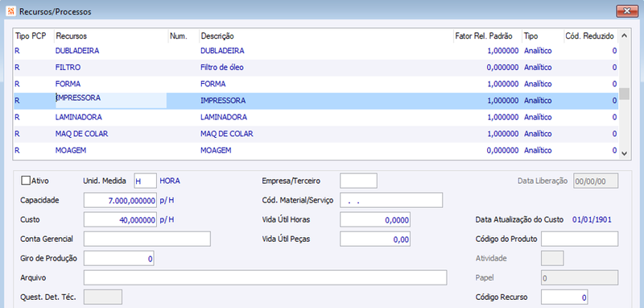The image size is (644, 308).
Task: Click Analítico in the FORMA row
Action: (x=538, y=84)
